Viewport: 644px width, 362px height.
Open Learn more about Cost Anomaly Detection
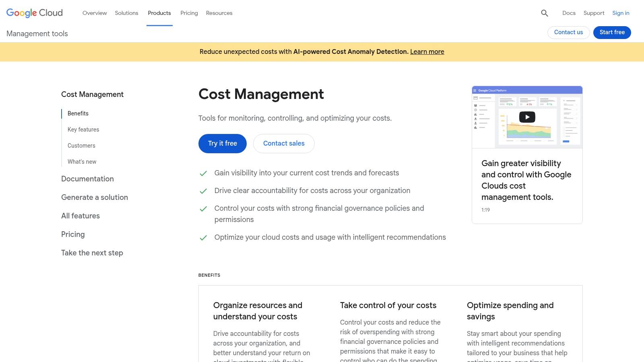(427, 51)
